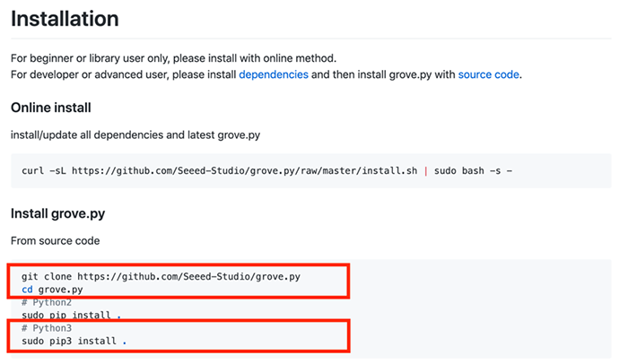Screen dimensions: 628x364
Task: Click the "grove.py" directory name after cd
Action: pos(60,290)
